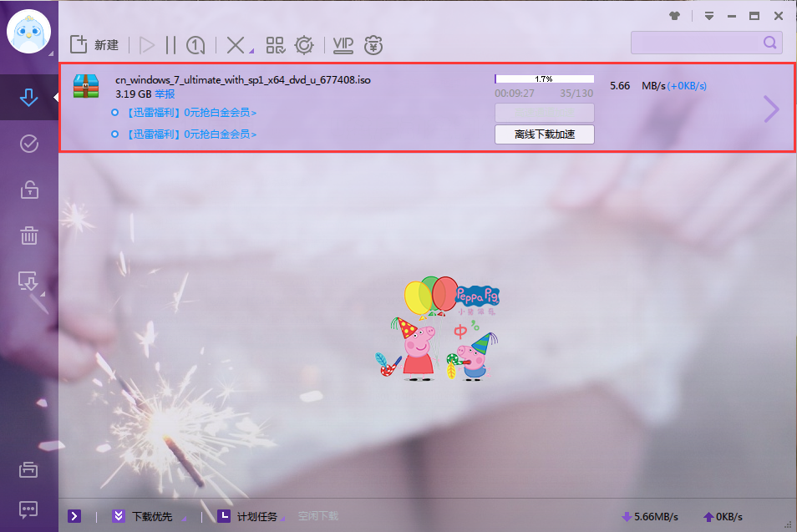This screenshot has height=532, width=797.
Task: Open the feedback chat bubble icon
Action: click(29, 509)
